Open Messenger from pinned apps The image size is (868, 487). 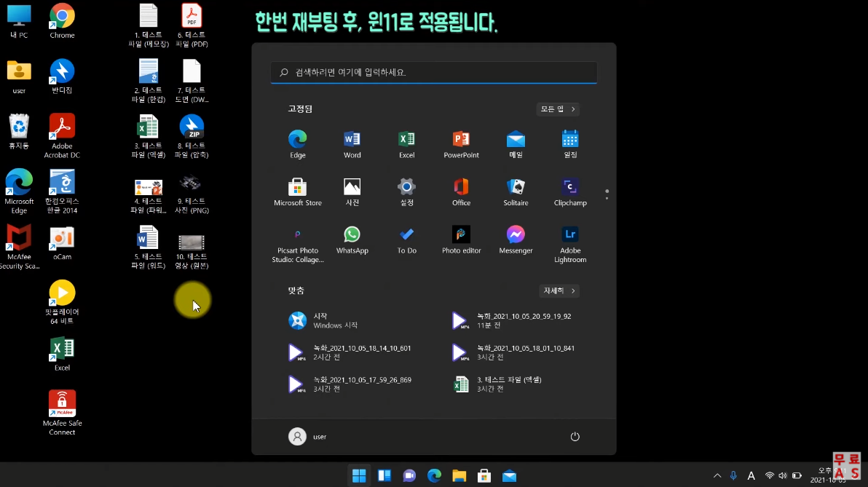tap(516, 239)
